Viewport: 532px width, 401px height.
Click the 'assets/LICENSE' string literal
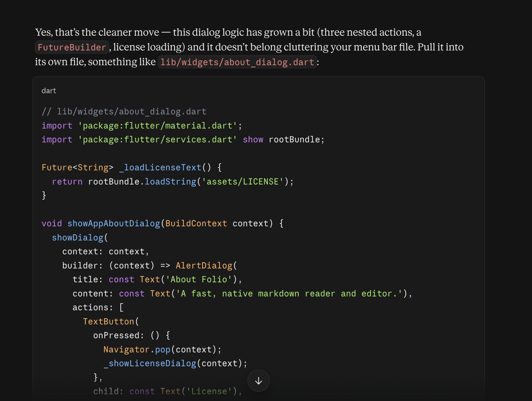(243, 182)
